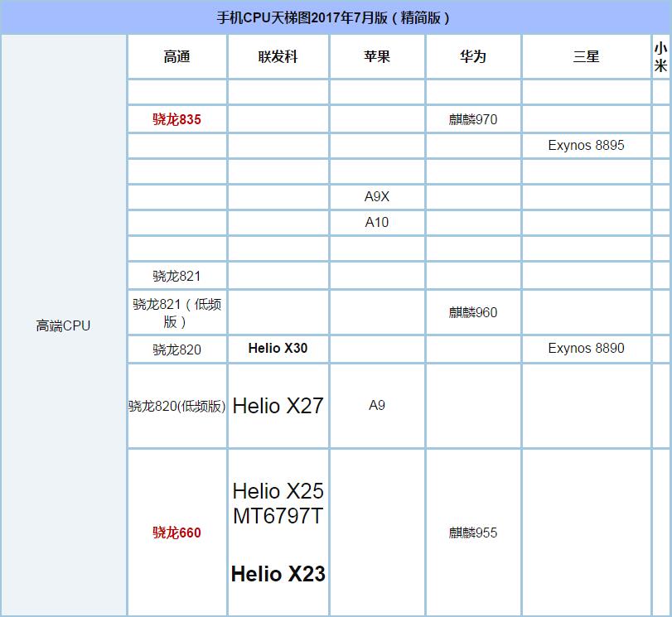Viewport: 672px width, 617px height.
Task: Select the 麒麟960 cell
Action: click(x=472, y=312)
